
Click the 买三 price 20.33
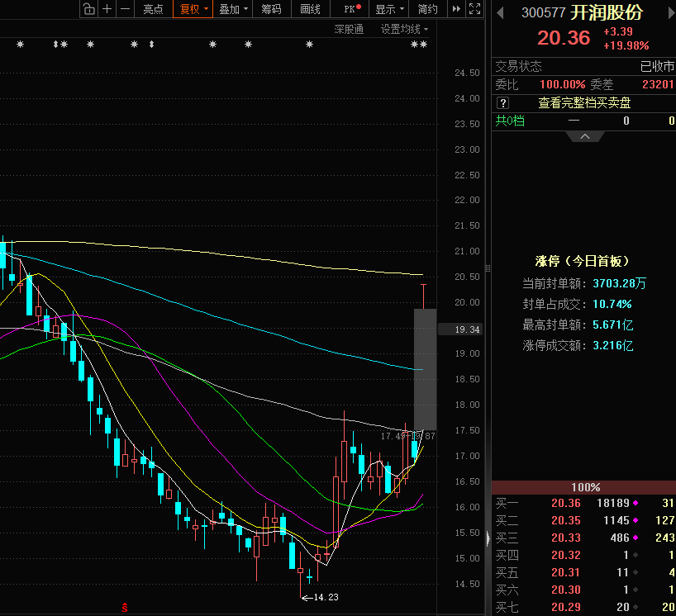click(x=565, y=538)
